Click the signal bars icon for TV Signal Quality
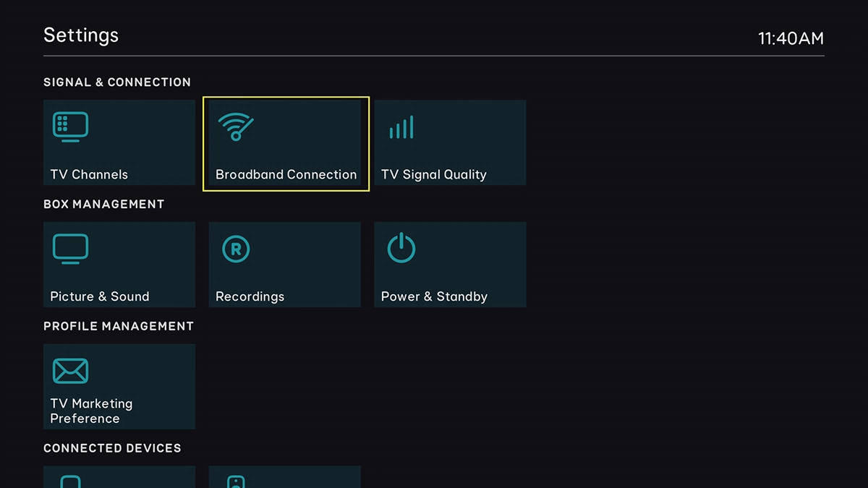868x488 pixels. 401,126
